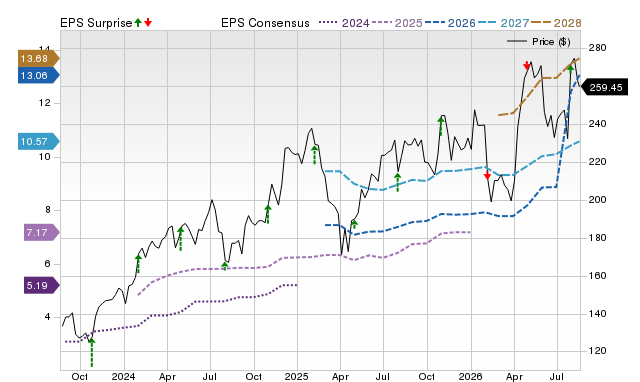Click the red EPS Surprise down arrow legend icon

[148, 23]
